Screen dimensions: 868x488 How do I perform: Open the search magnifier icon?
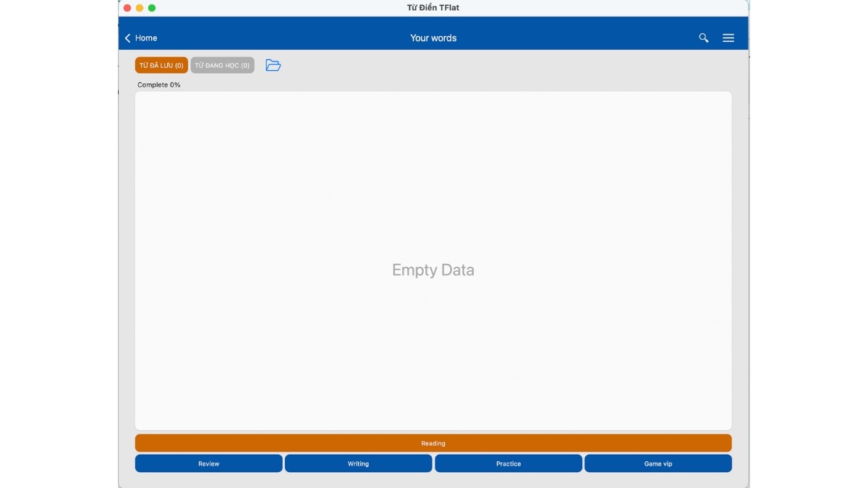tap(703, 38)
